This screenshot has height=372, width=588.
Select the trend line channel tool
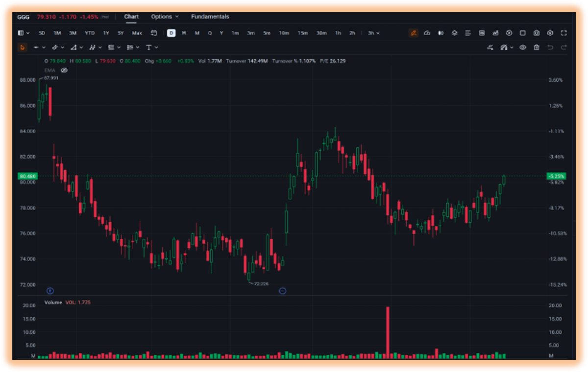coord(55,47)
